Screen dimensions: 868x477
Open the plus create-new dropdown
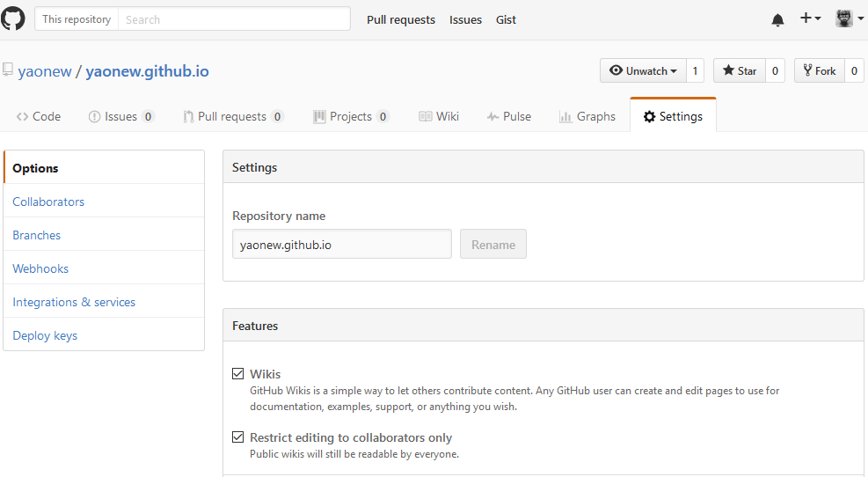(810, 18)
